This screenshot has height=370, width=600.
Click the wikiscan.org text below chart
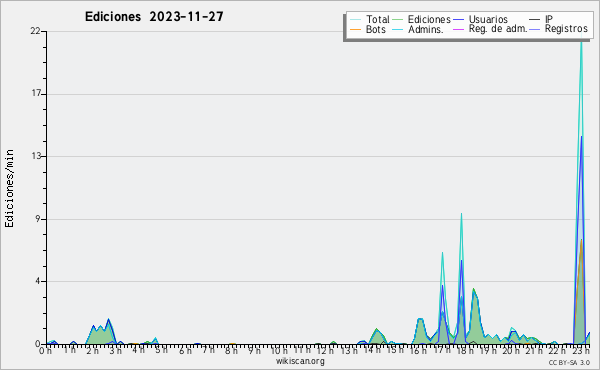300,361
